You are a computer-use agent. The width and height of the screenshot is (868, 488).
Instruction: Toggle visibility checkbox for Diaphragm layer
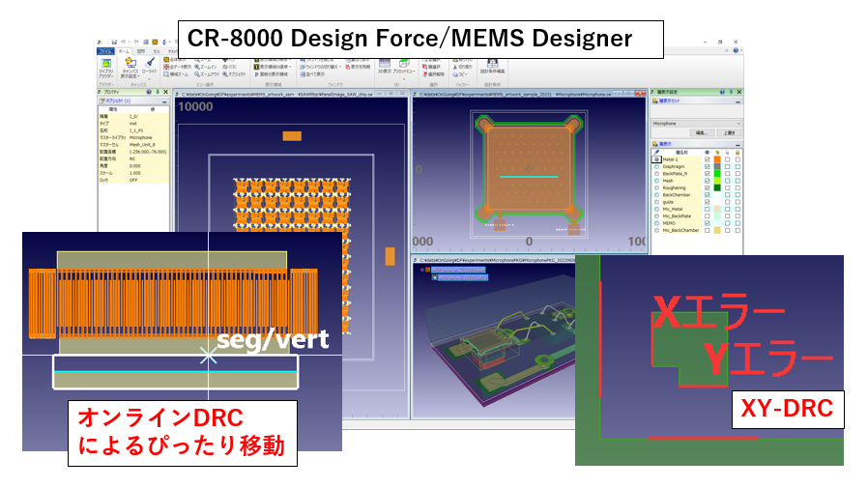pyautogui.click(x=707, y=166)
